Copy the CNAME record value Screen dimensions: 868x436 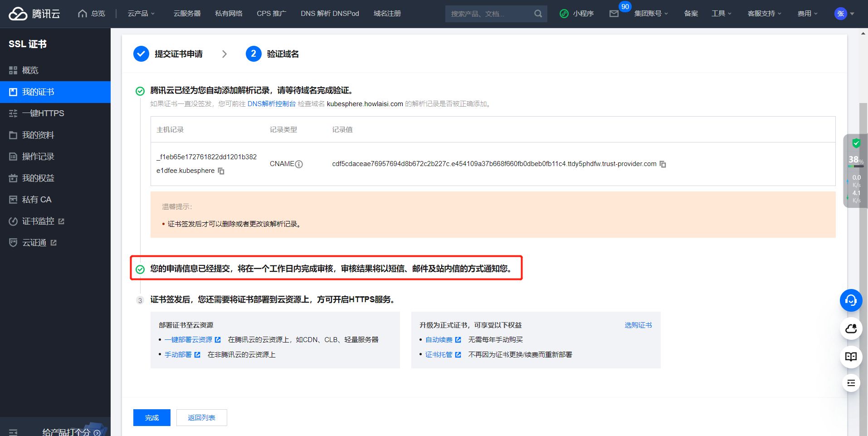(x=663, y=164)
